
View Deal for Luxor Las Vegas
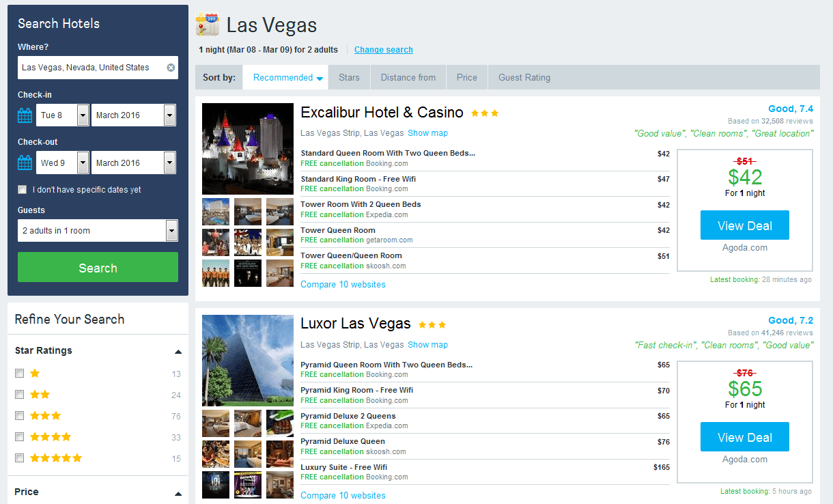[745, 437]
